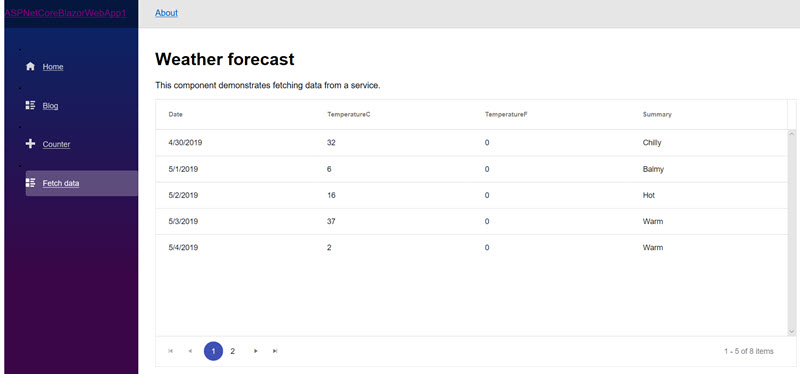Sort by the Summary column header
The image size is (800, 374).
pos(657,114)
